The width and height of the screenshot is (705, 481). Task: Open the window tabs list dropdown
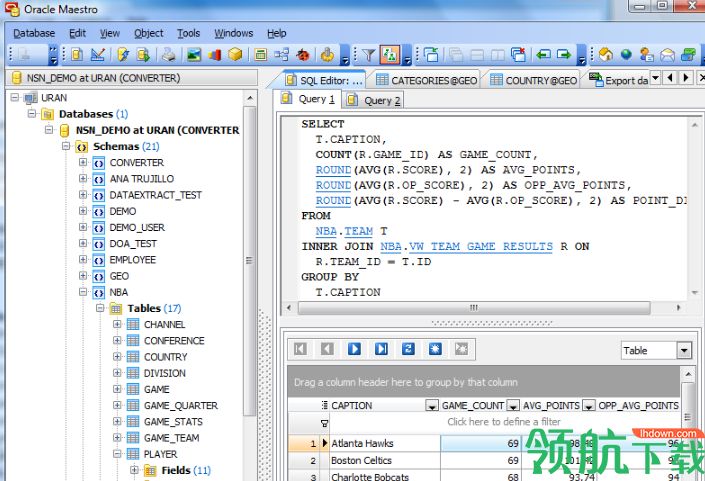[x=656, y=78]
